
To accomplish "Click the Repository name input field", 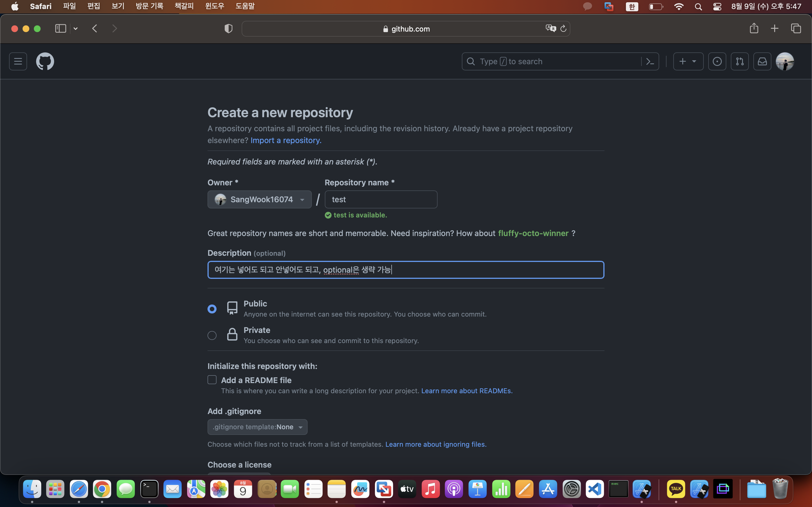I will click(381, 199).
